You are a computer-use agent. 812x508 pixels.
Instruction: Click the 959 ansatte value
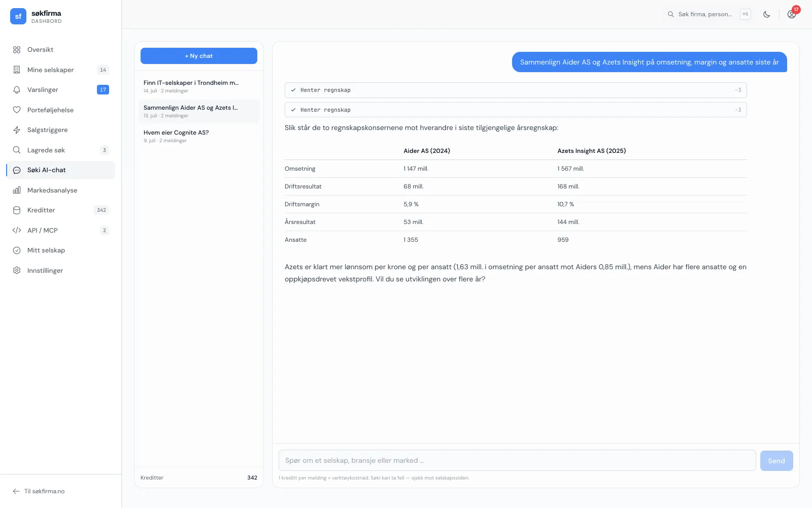click(563, 240)
